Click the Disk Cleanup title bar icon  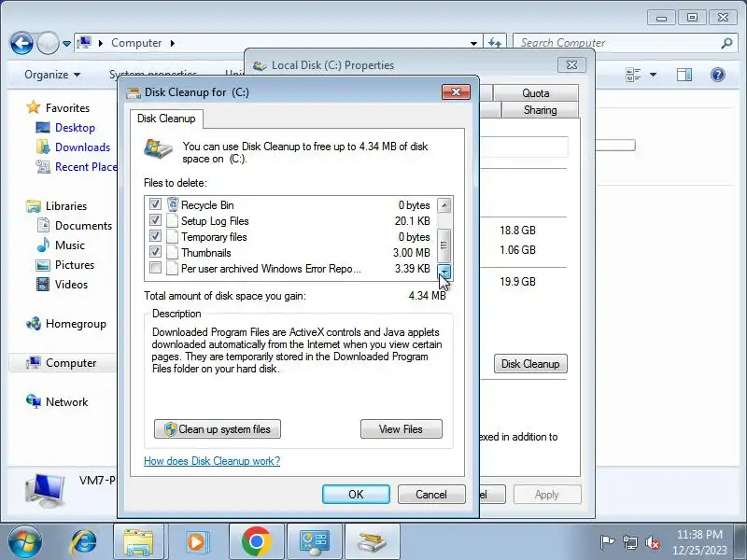tap(134, 92)
